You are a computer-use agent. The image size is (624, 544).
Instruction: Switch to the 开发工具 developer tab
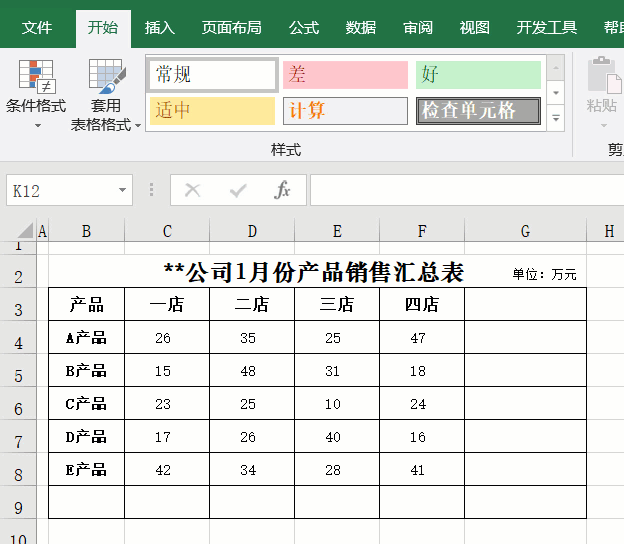[547, 28]
